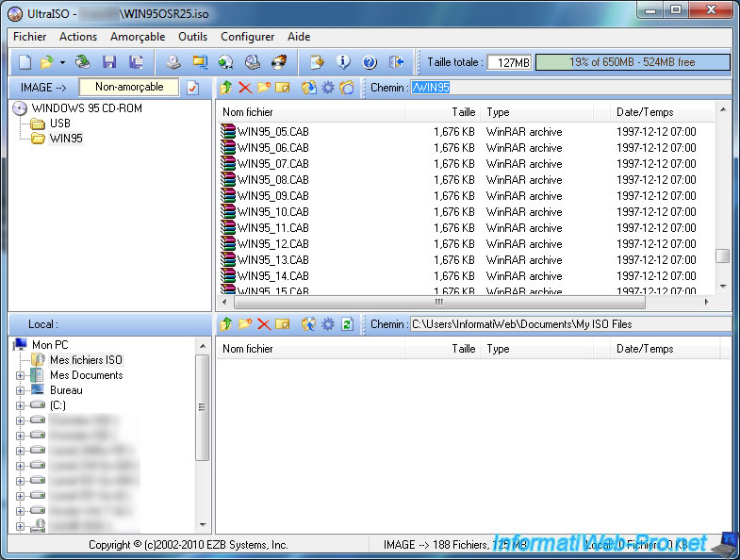This screenshot has width=740, height=560.
Task: Expand the Mes Documents tree node
Action: coord(20,376)
